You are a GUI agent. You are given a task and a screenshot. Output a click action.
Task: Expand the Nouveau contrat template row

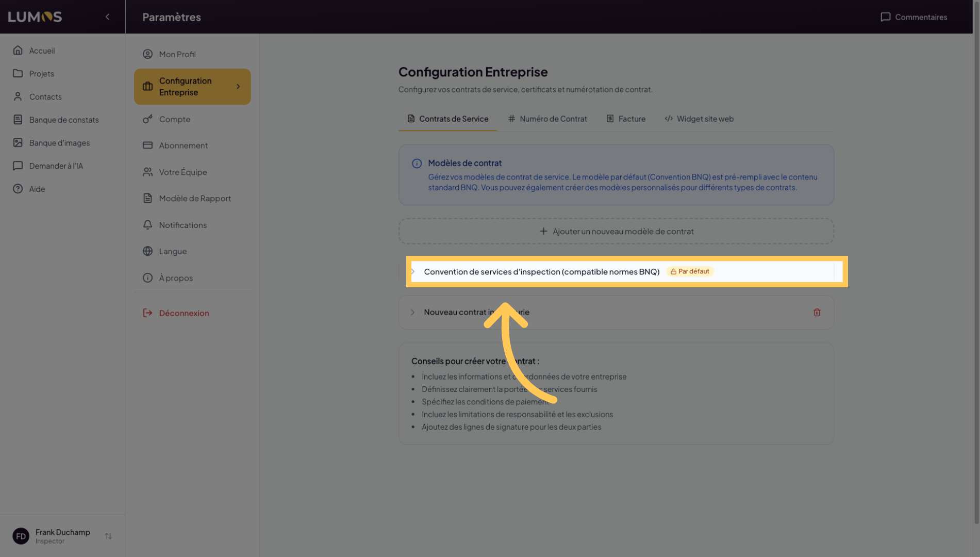pyautogui.click(x=413, y=313)
